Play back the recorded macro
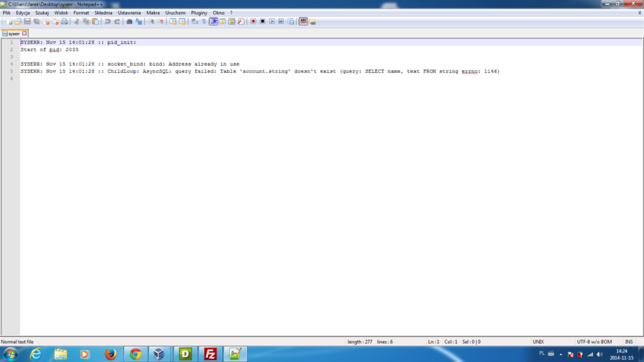This screenshot has width=644, height=362. (272, 22)
